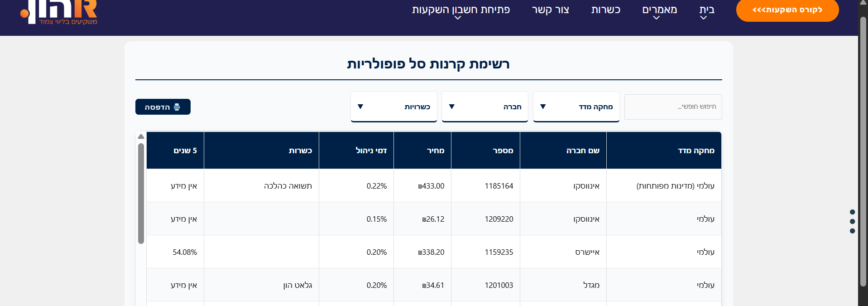Click the מחיר column header
The width and height of the screenshot is (868, 306).
click(435, 151)
